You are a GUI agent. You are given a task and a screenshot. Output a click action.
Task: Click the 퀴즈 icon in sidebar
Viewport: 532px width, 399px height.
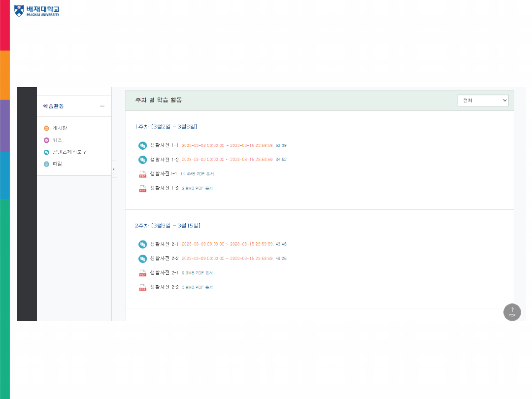pyautogui.click(x=47, y=140)
